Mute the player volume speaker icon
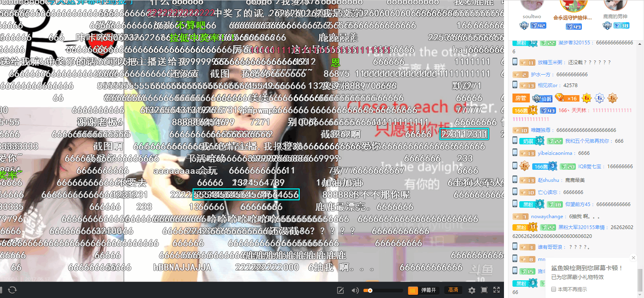This screenshot has width=644, height=298. coord(355,290)
